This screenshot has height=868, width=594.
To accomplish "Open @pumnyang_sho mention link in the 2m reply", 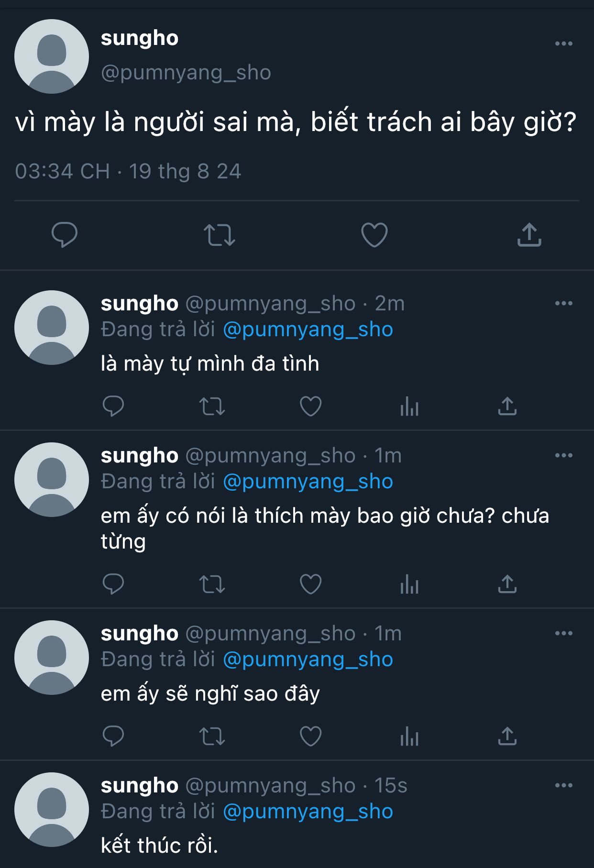I will [308, 330].
